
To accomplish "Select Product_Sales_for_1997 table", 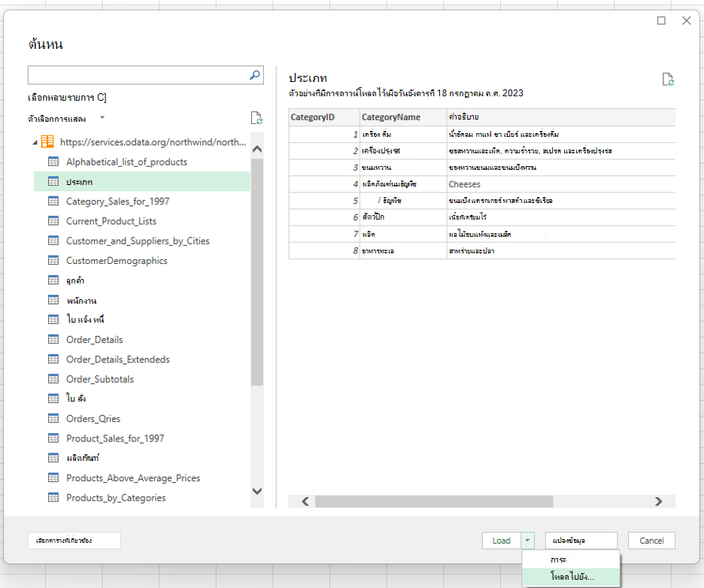I will (x=115, y=438).
